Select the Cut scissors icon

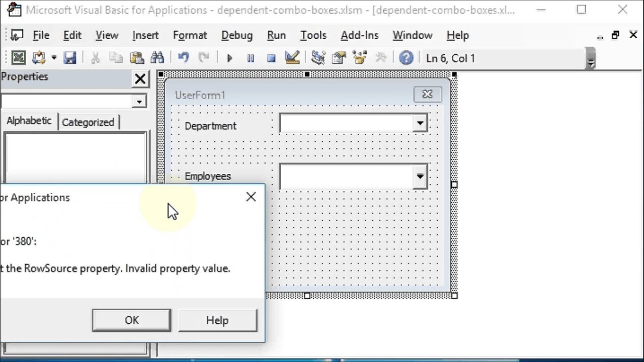tap(95, 58)
